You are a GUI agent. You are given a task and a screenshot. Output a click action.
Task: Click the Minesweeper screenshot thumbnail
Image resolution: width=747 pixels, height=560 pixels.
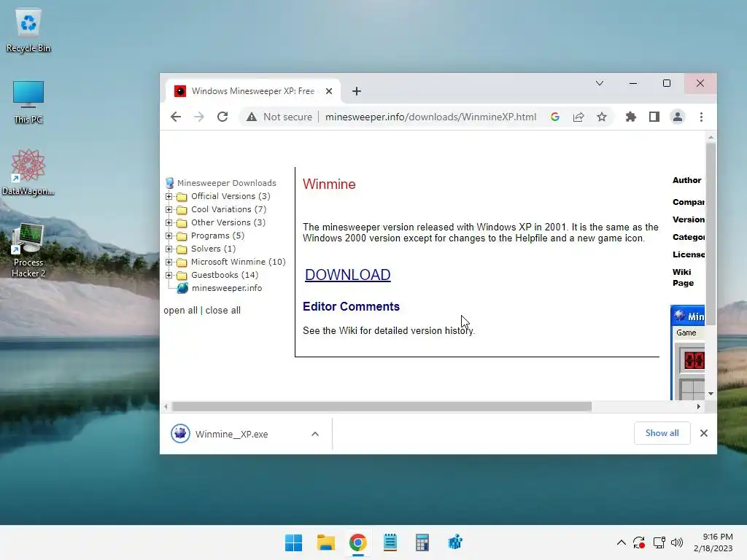pyautogui.click(x=687, y=352)
